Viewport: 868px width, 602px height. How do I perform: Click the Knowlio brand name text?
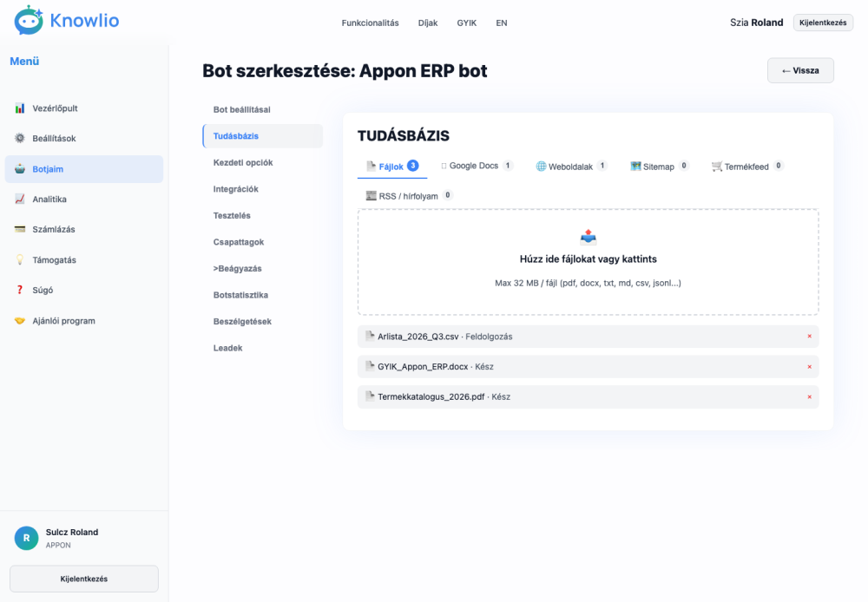tap(85, 21)
